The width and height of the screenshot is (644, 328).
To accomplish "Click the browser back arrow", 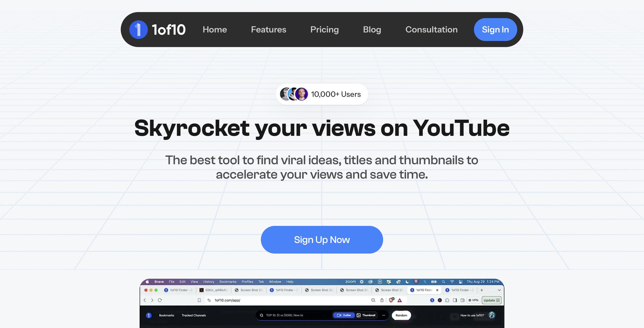I will 145,300.
